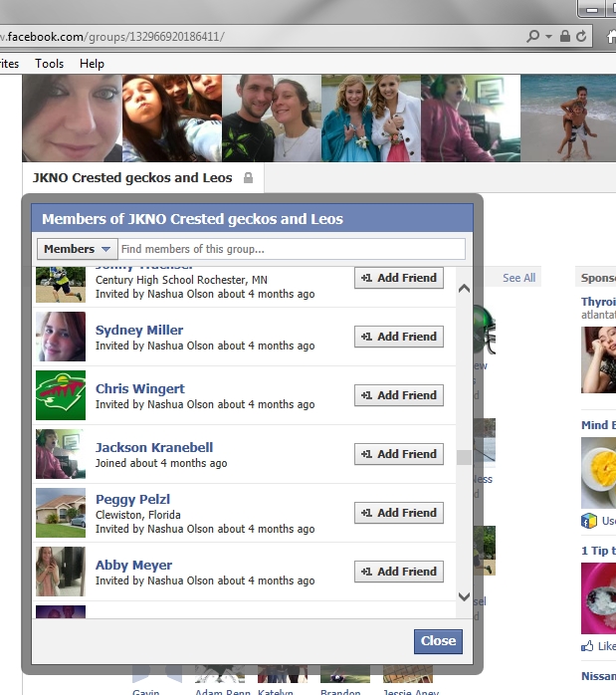Close the members dialog

(x=438, y=641)
